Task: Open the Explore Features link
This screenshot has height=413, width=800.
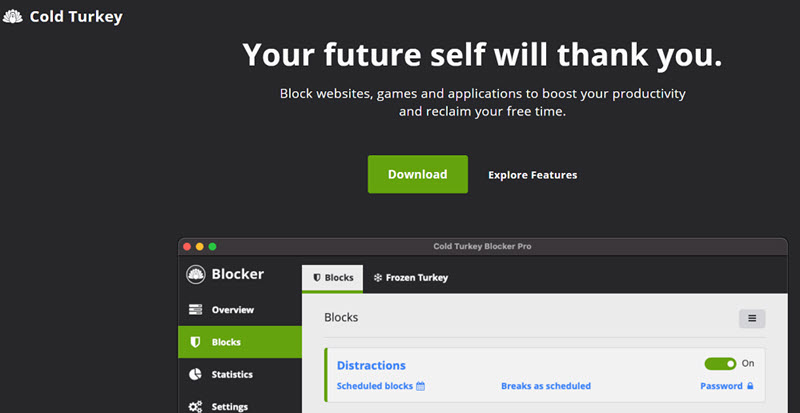Action: tap(533, 175)
